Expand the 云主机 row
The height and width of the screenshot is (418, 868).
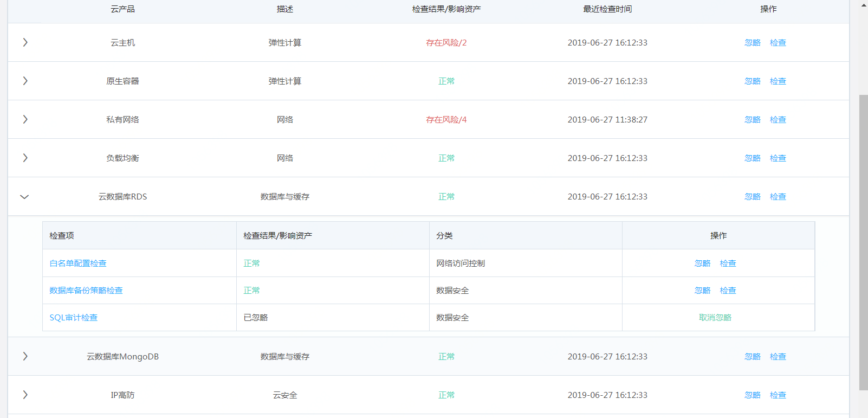[x=25, y=42]
